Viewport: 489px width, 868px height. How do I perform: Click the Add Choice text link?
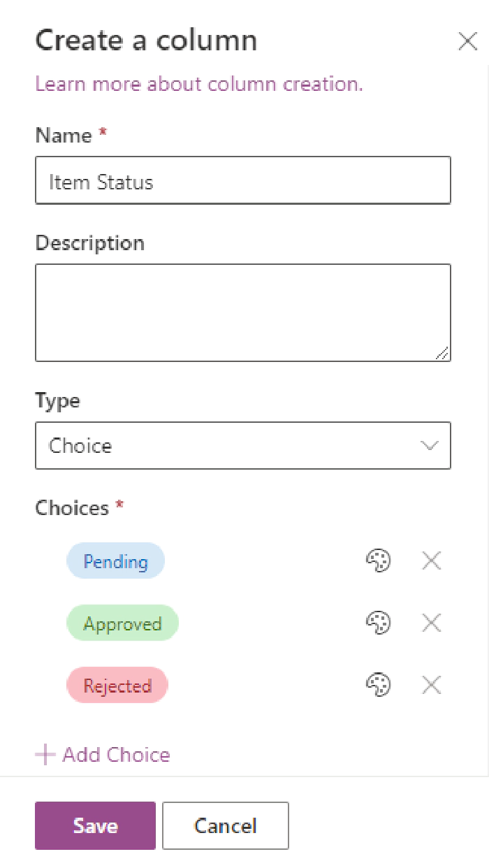[x=116, y=755]
